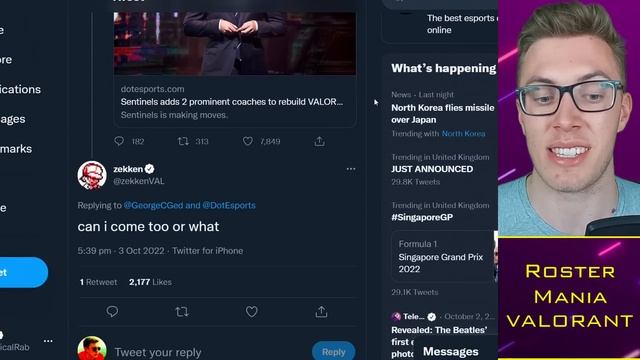The width and height of the screenshot is (640, 360).
Task: Click the blue Reply button
Action: click(333, 351)
